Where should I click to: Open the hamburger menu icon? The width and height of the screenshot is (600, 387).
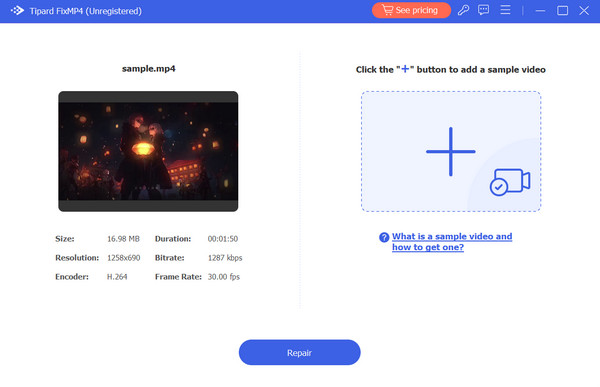[x=505, y=10]
